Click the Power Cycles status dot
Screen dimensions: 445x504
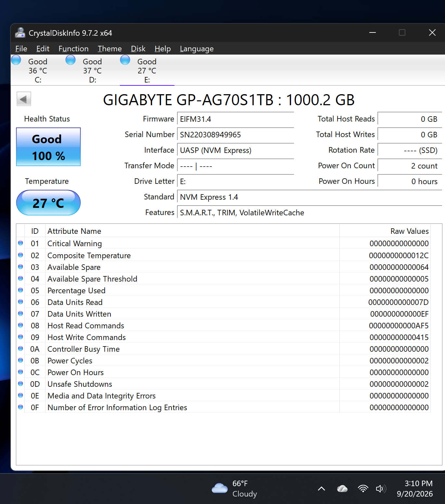tap(20, 360)
